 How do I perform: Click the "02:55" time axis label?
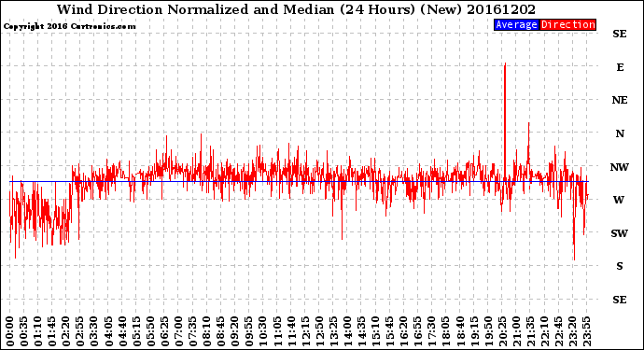[80, 331]
